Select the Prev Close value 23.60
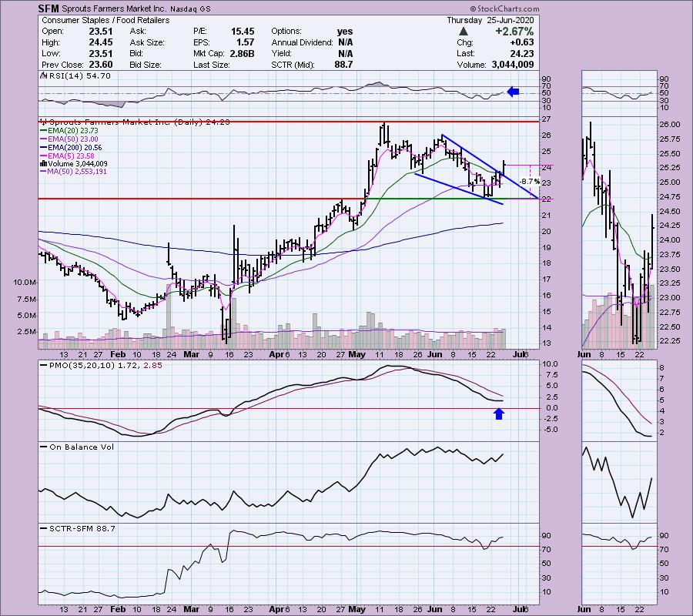The width and height of the screenshot is (693, 616). click(101, 65)
